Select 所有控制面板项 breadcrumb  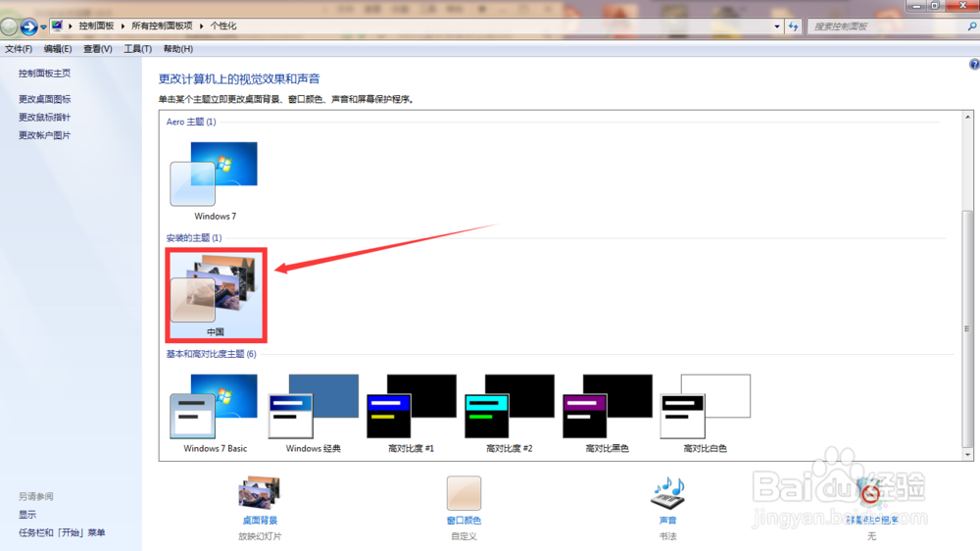click(x=162, y=25)
